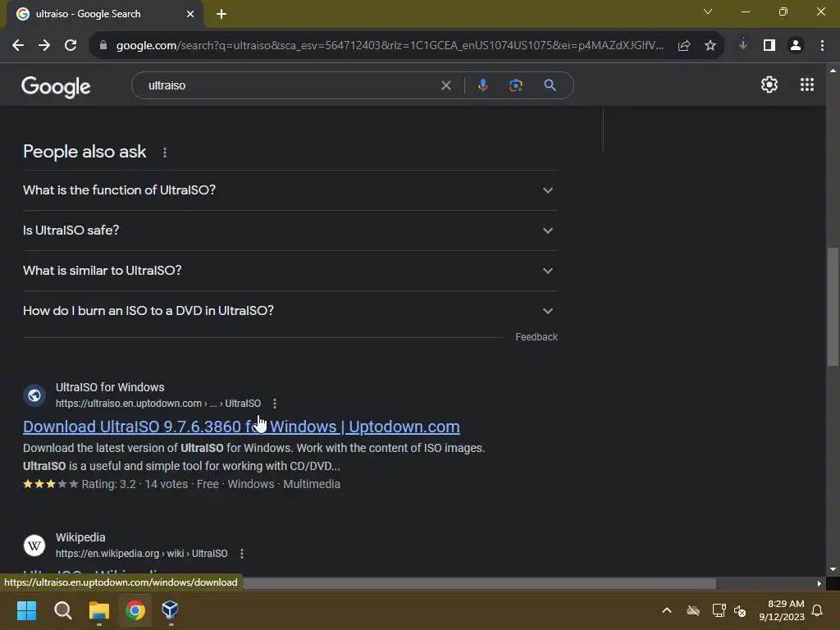Click the Uptodown site globe favicon

(x=34, y=395)
